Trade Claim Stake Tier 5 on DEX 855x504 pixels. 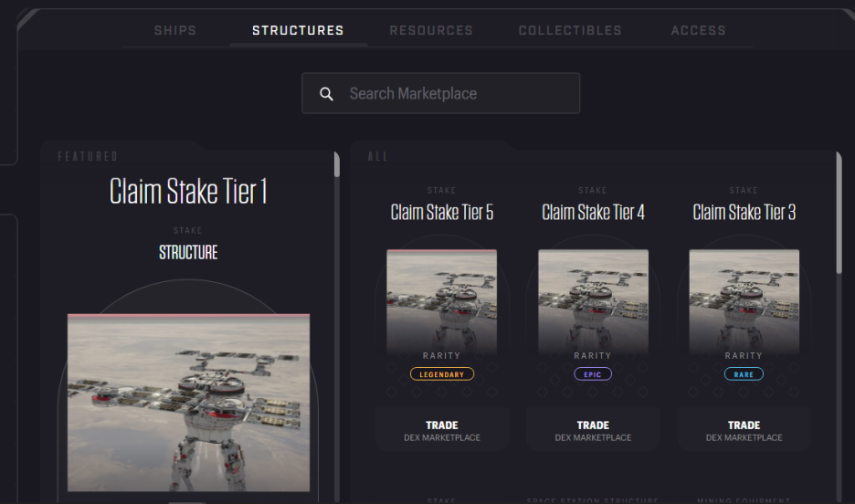pyautogui.click(x=442, y=430)
